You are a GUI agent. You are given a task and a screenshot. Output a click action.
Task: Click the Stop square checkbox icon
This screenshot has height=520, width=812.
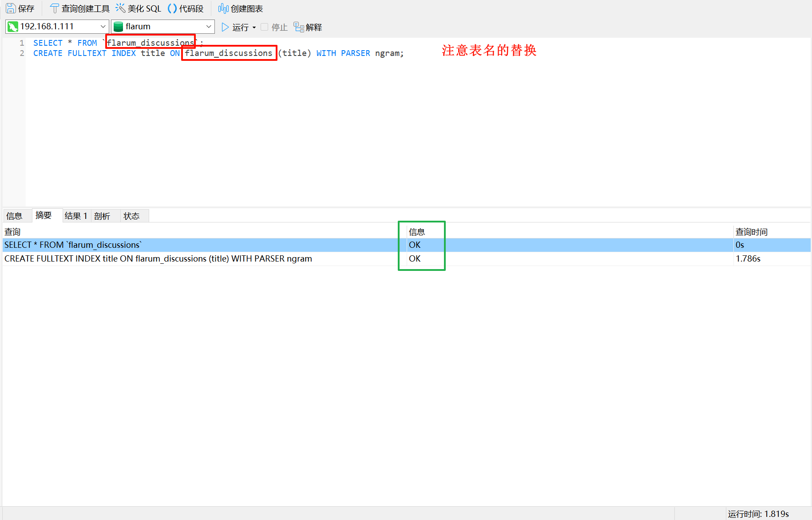coord(265,27)
